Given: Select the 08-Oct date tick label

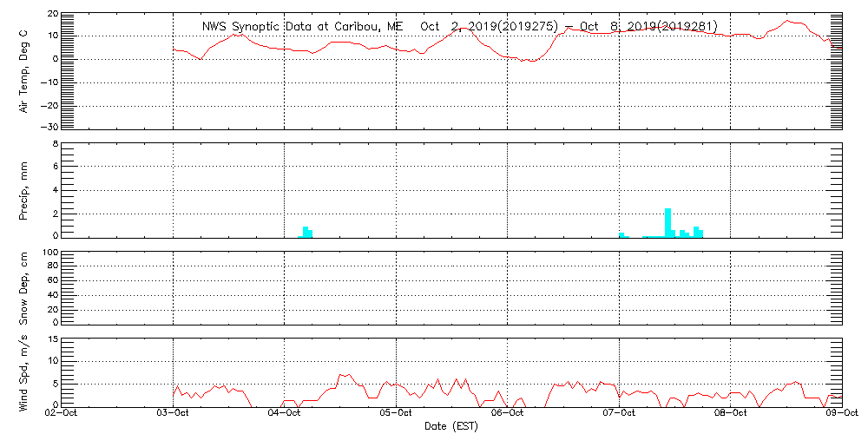Looking at the screenshot, I should click(731, 414).
